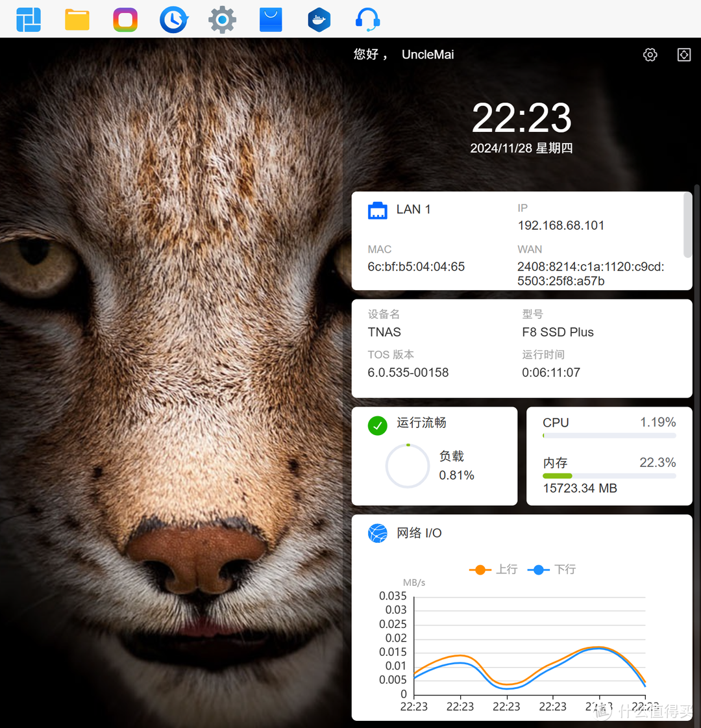Open the File Manager folder icon

coord(77,19)
